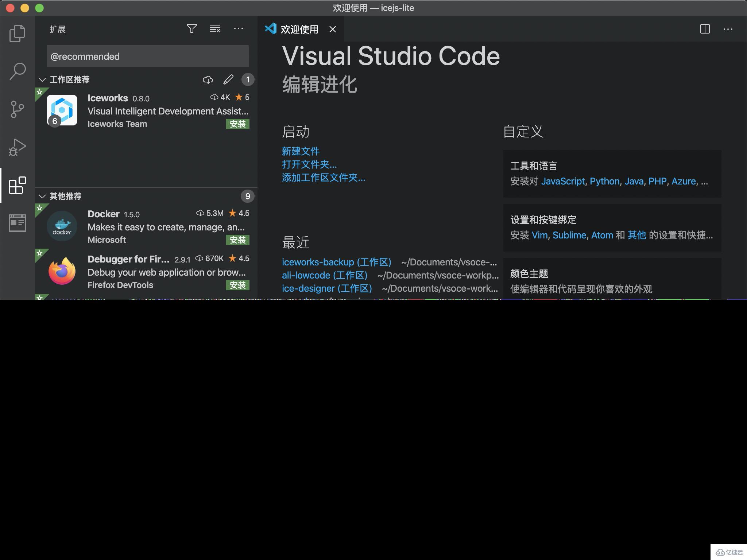The width and height of the screenshot is (747, 560).
Task: Open recent workspace iceworks-backup
Action: point(337,262)
